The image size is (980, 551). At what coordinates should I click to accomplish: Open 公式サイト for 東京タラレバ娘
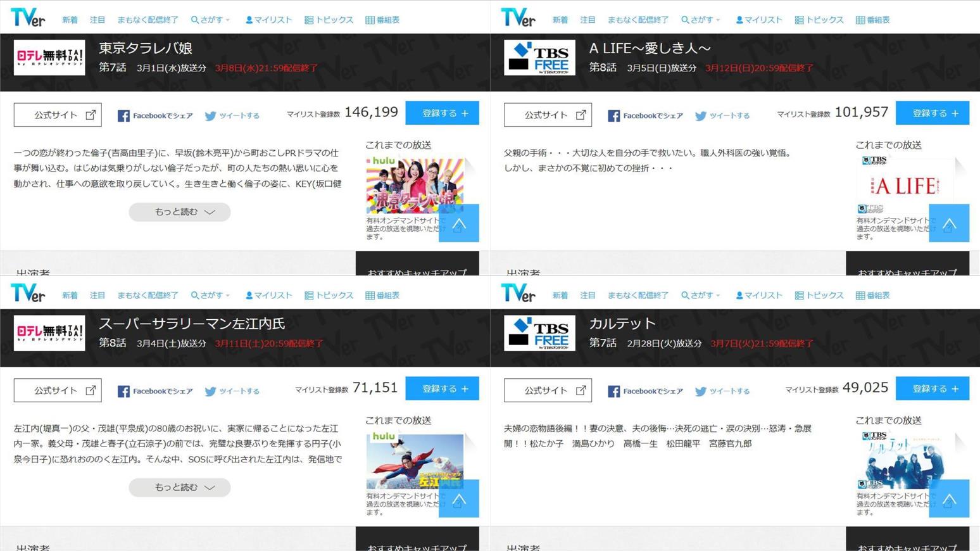(58, 115)
